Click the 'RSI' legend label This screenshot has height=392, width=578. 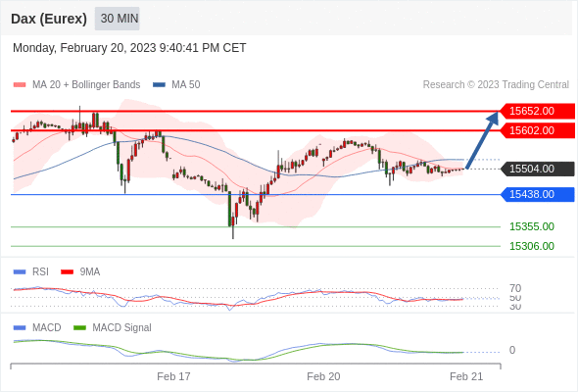pos(40,272)
